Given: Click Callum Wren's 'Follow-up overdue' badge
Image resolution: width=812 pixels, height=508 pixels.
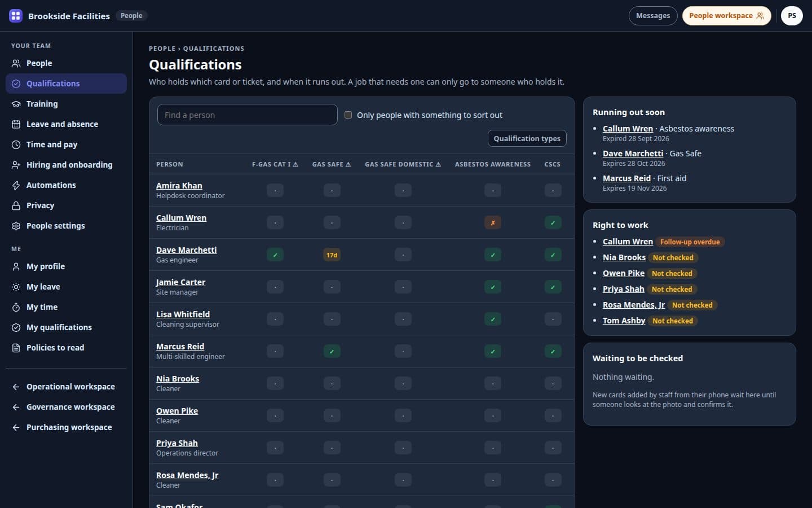Looking at the screenshot, I should click(690, 242).
